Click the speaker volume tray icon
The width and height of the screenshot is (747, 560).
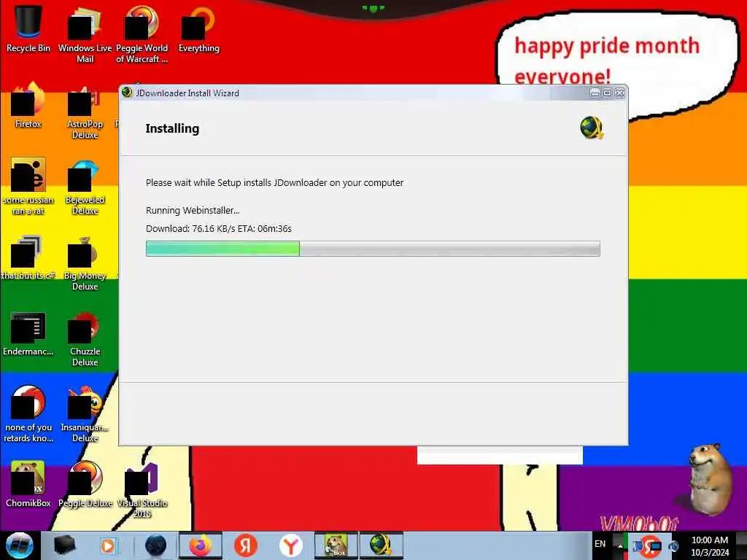(673, 545)
